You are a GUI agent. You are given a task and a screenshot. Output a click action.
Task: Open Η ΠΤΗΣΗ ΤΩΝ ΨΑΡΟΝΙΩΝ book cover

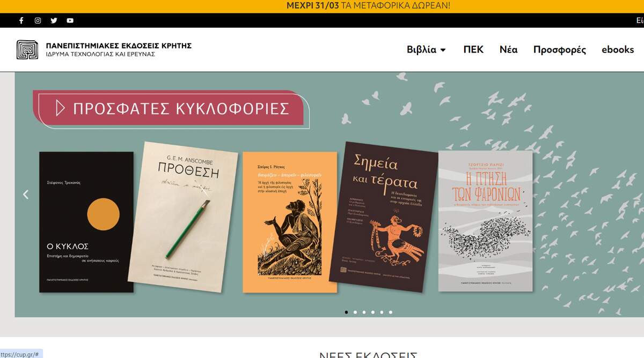tap(486, 221)
